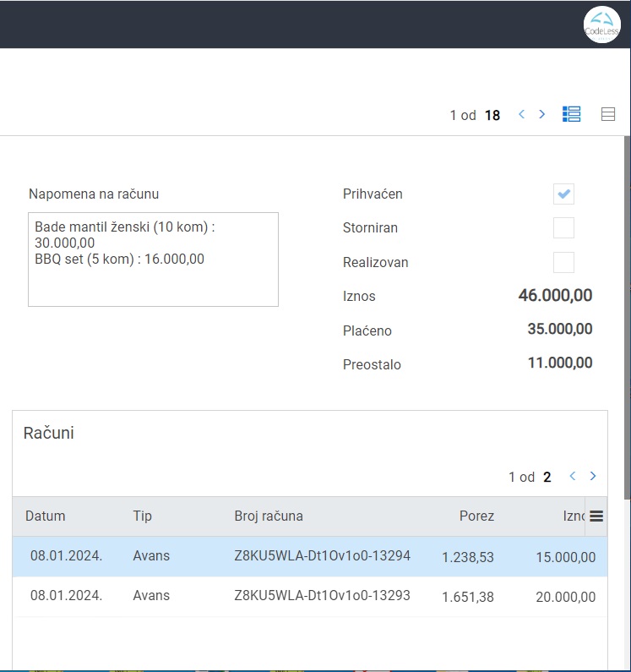
Task: Click into Napomena na računu text box
Action: [x=154, y=260]
